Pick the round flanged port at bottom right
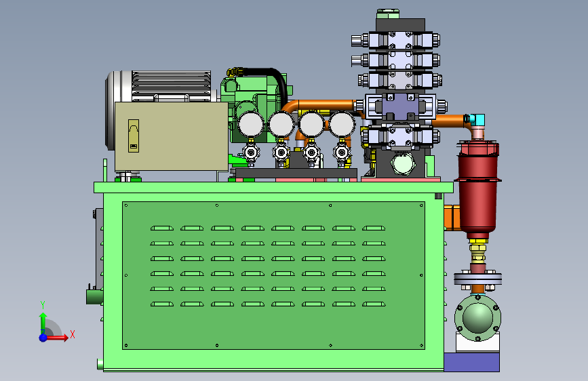 click(477, 318)
